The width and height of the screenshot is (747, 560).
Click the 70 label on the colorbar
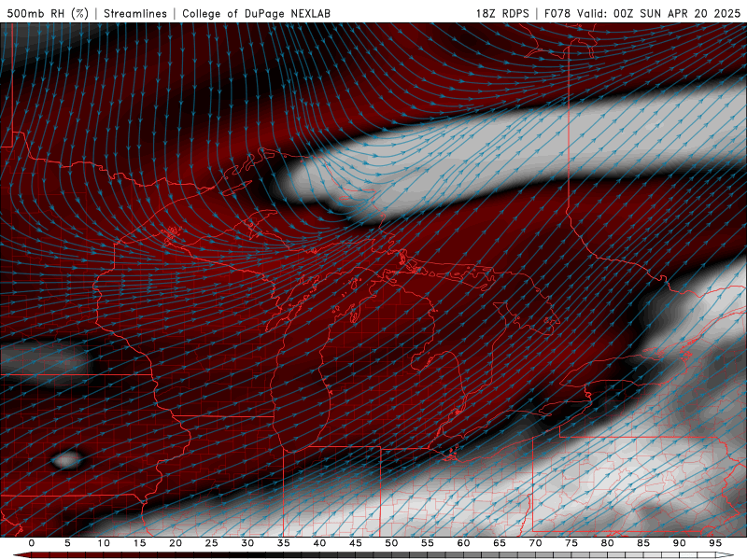(535, 543)
